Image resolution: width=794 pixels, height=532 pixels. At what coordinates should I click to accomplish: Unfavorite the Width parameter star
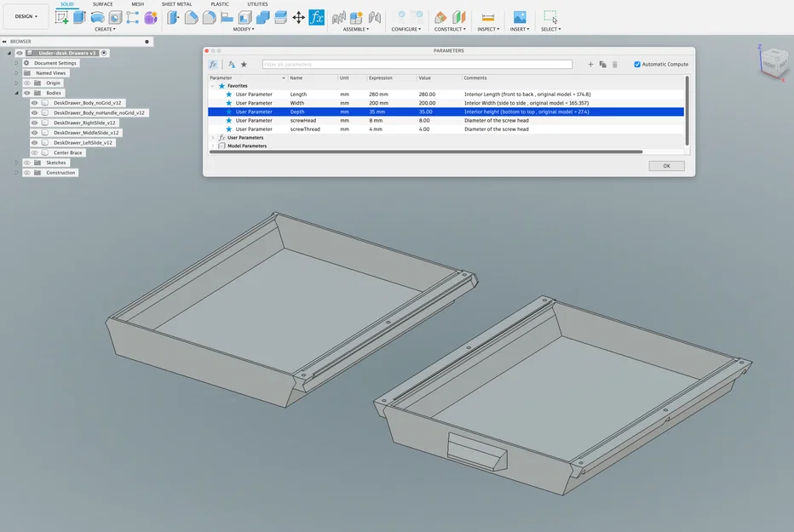click(227, 103)
